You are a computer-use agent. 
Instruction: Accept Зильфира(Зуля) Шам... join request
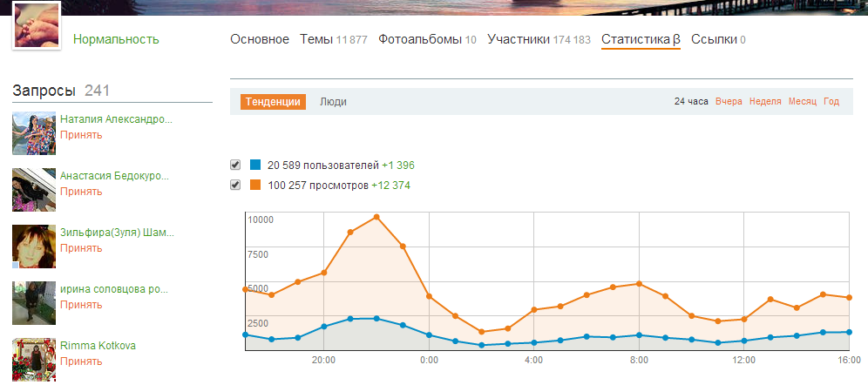point(81,248)
